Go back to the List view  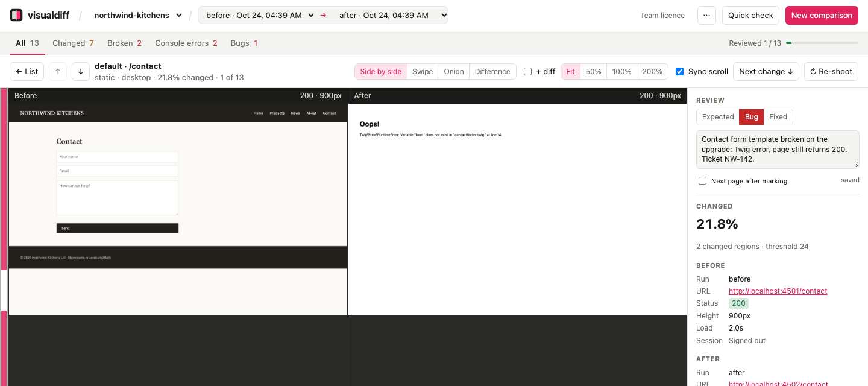(27, 71)
